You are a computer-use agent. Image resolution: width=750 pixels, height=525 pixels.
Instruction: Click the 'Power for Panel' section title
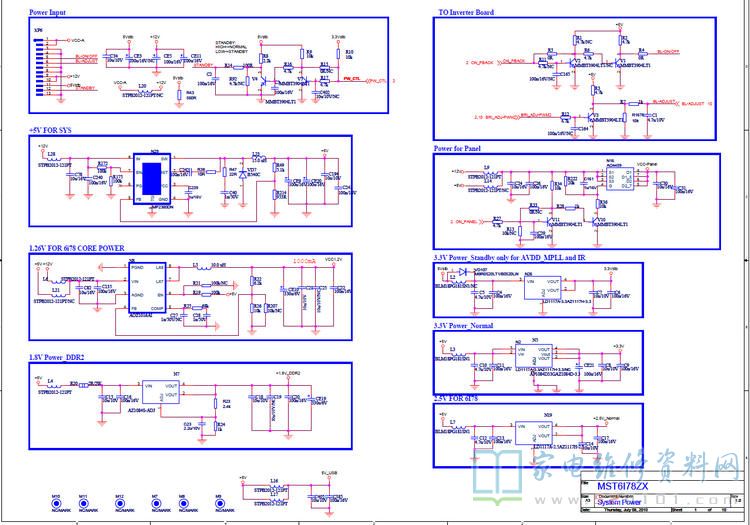point(457,149)
